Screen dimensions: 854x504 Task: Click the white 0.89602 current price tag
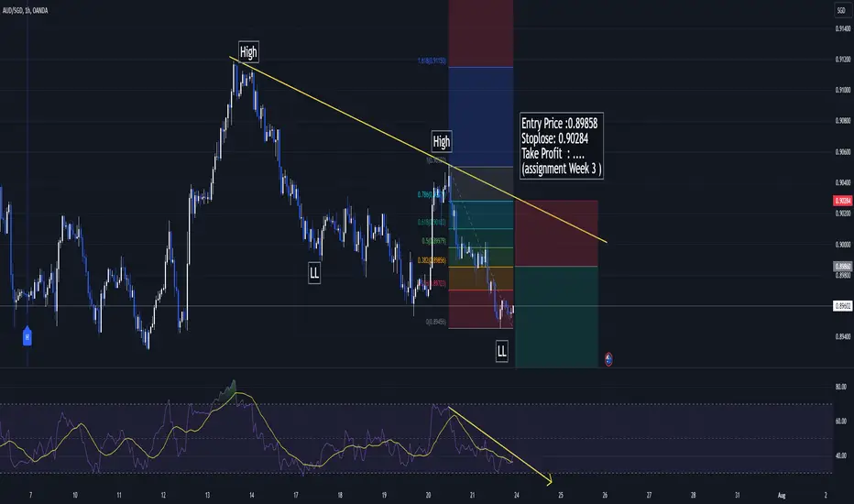[843, 306]
